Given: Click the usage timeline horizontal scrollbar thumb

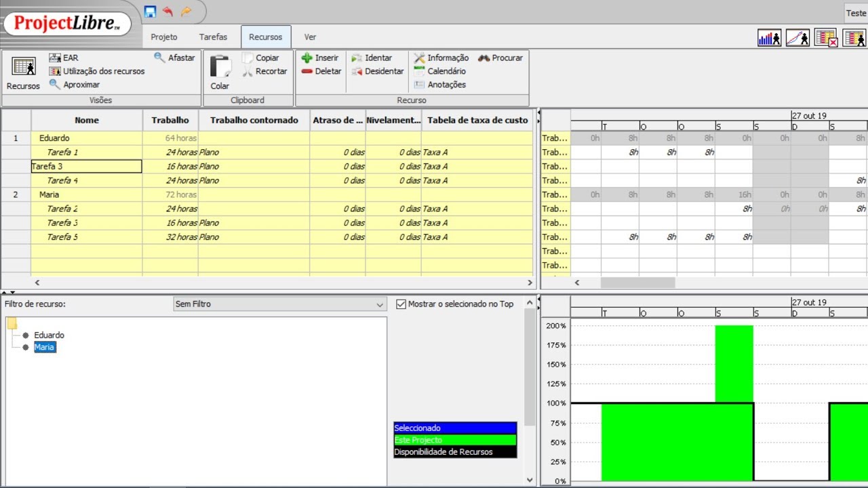Looking at the screenshot, I should tap(637, 283).
